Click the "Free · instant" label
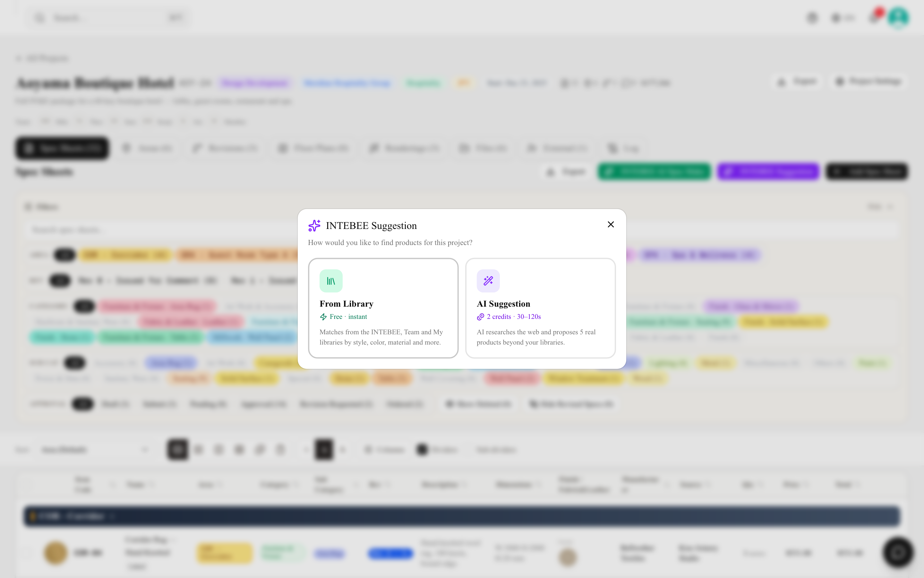Image resolution: width=924 pixels, height=578 pixels. click(x=348, y=317)
